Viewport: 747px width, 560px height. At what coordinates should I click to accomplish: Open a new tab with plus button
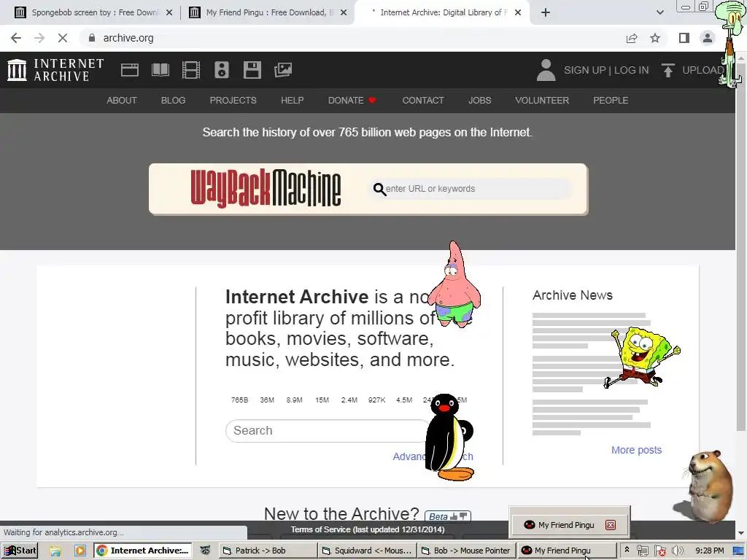[x=546, y=12]
